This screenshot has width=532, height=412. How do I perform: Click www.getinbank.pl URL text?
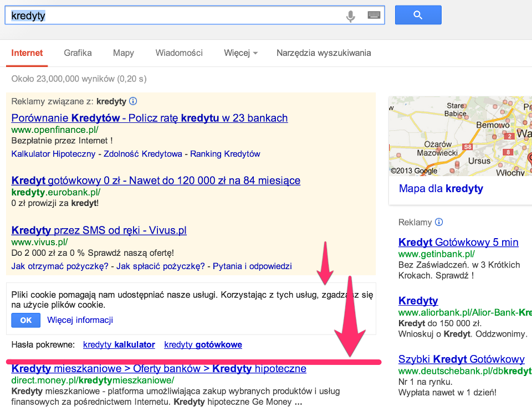436,254
